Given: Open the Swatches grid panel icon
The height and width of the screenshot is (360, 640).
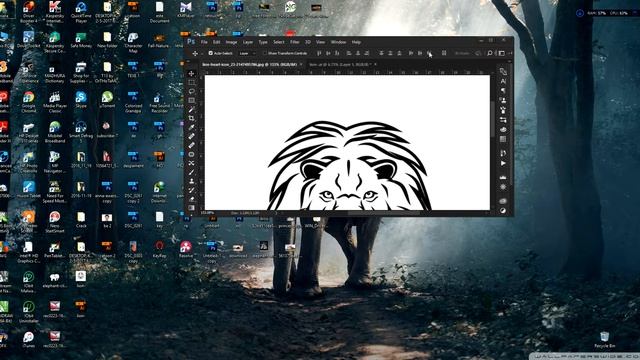Looking at the screenshot, I should coord(503,139).
